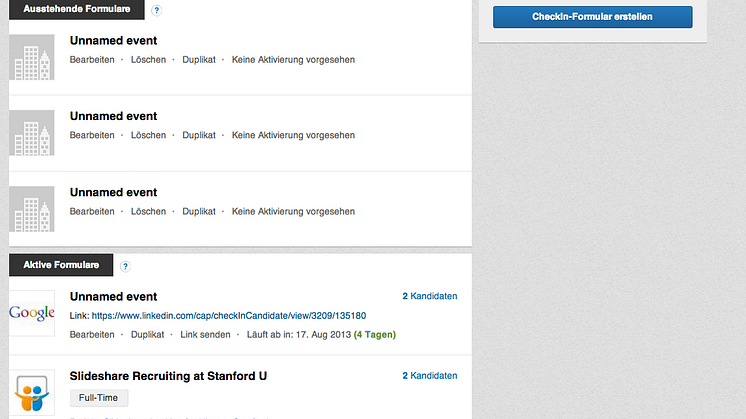Screen dimensions: 746x419
Task: Click second pending event building placeholder icon
Action: 32,133
